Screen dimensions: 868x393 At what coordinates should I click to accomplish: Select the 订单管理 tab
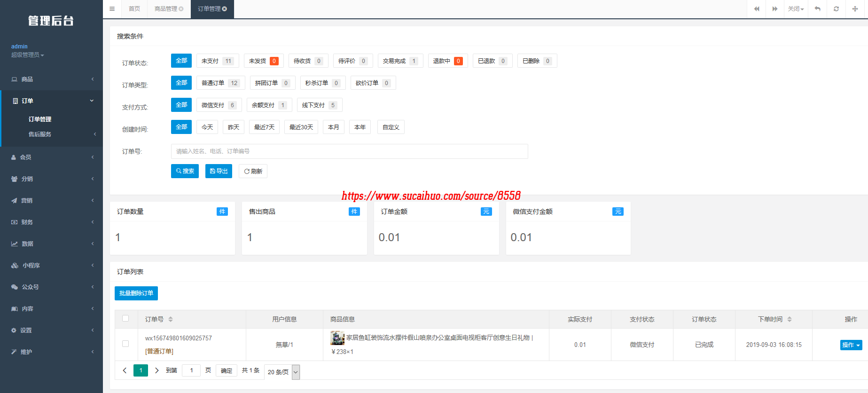pos(212,9)
